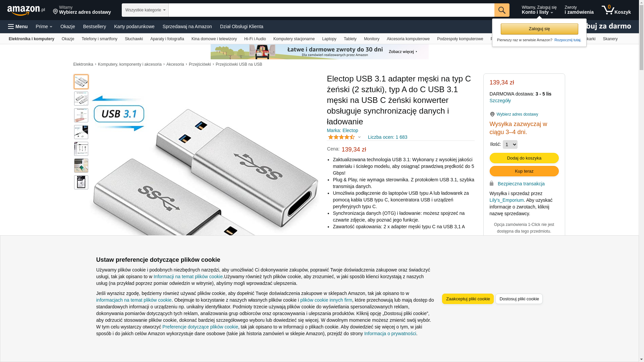Select the second product thumbnail
Screen dimensions: 644x362
[81, 99]
